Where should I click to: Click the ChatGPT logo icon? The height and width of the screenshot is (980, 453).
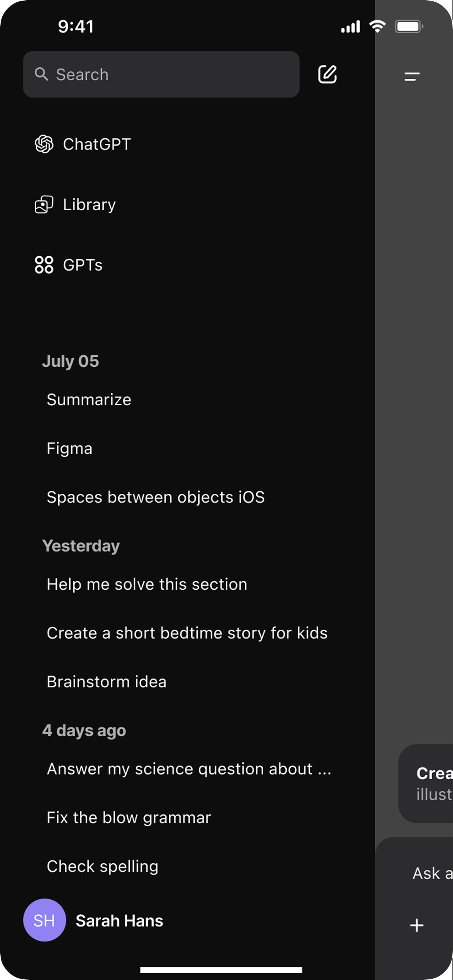(x=44, y=144)
